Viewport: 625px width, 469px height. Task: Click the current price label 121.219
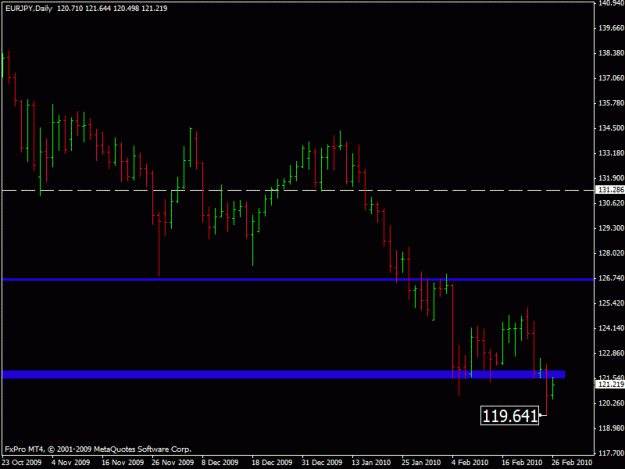point(611,384)
